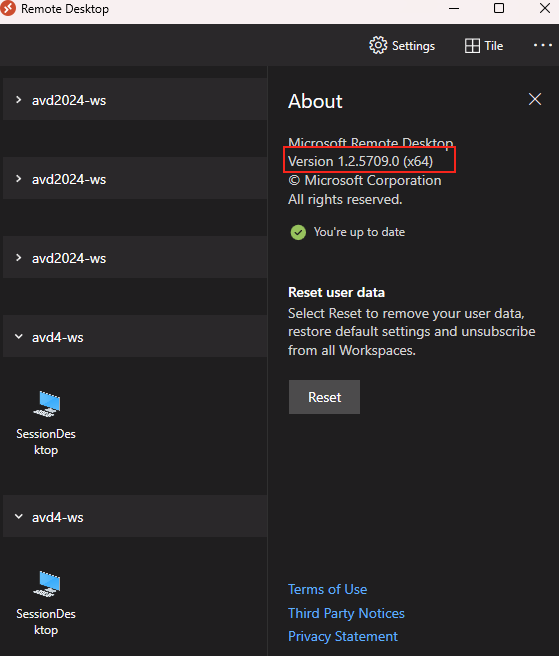Minimize the Remote Desktop window
Viewport: 559px width, 656px height.
[454, 8]
